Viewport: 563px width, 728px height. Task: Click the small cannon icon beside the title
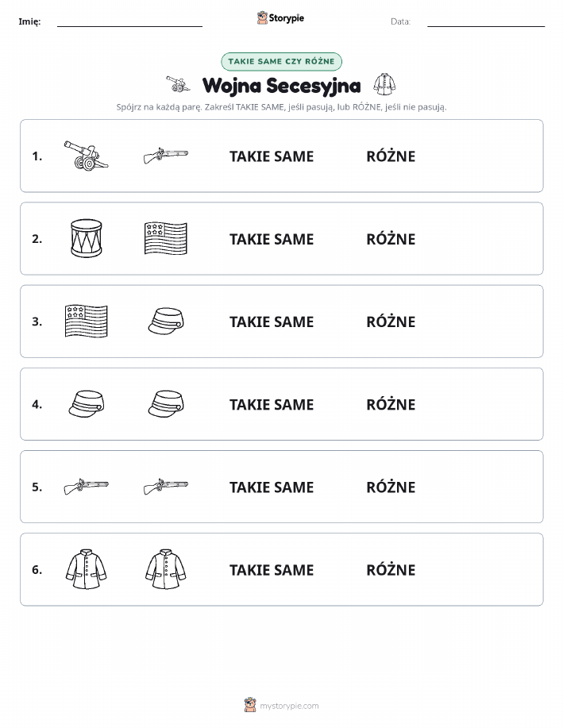click(x=179, y=84)
